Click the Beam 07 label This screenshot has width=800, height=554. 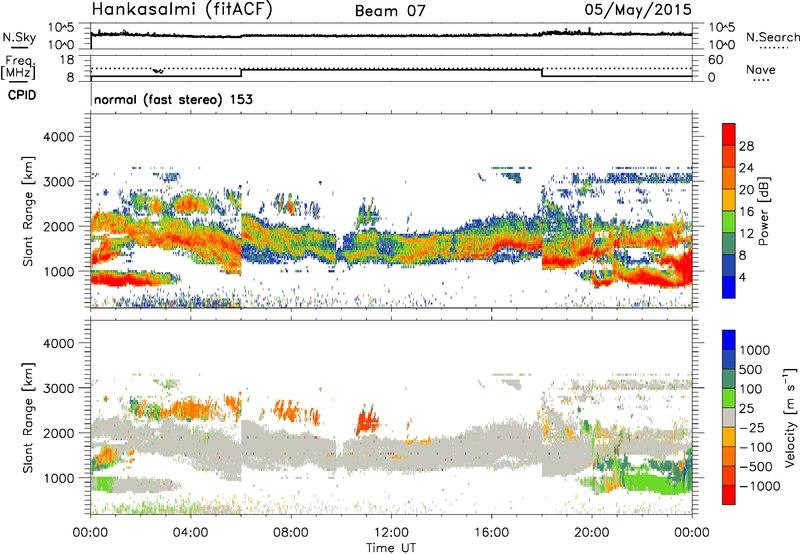pos(390,11)
